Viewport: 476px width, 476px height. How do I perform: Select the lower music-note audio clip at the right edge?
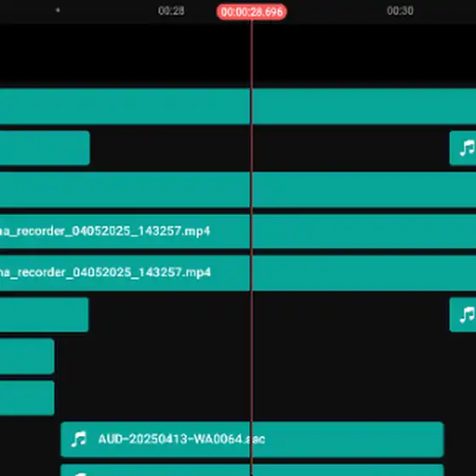click(462, 314)
